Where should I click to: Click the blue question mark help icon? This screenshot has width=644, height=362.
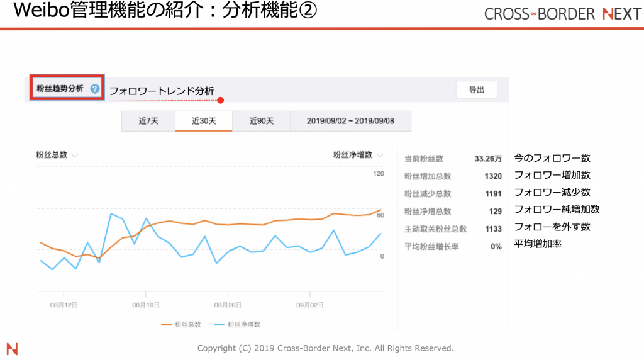pyautogui.click(x=95, y=89)
